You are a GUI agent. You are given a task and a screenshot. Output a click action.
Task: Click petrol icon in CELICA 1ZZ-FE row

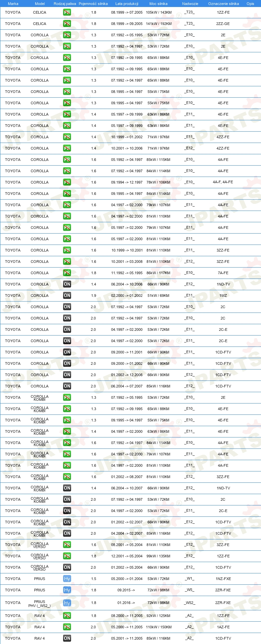click(x=67, y=12)
